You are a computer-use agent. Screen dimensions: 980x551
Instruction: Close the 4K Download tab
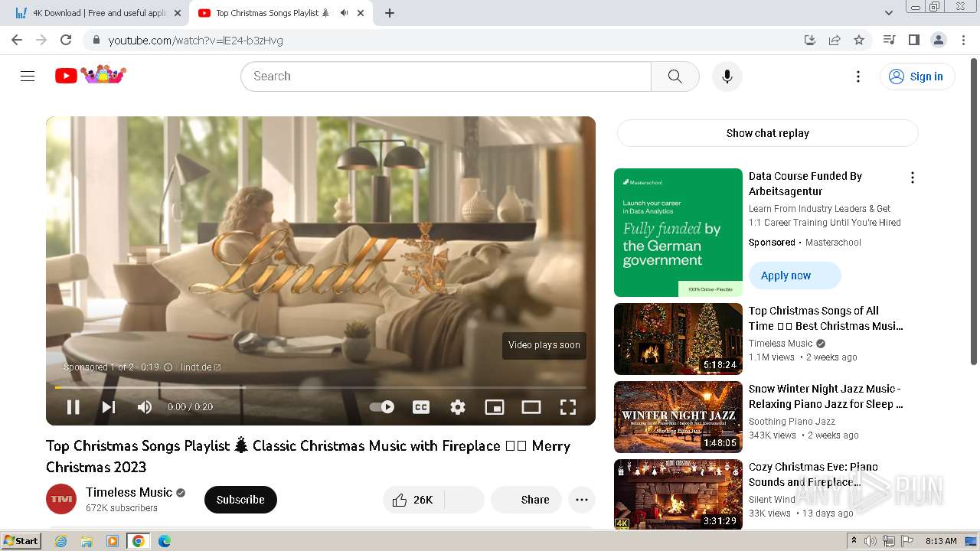pyautogui.click(x=178, y=13)
